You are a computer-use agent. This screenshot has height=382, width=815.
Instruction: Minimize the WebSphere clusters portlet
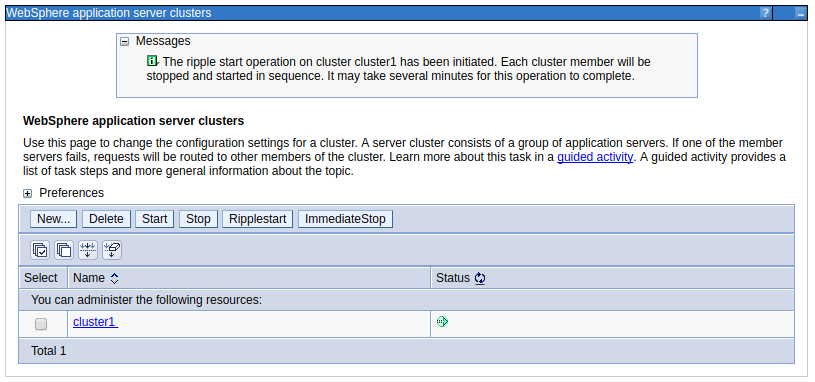pyautogui.click(x=801, y=14)
